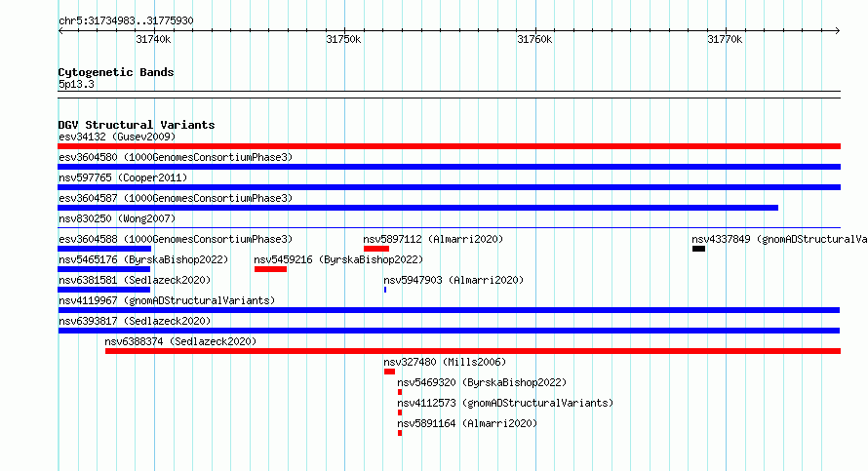The image size is (868, 471).
Task: Open nsv4112573 (gnomADStructuralVariants) label
Action: (x=505, y=403)
